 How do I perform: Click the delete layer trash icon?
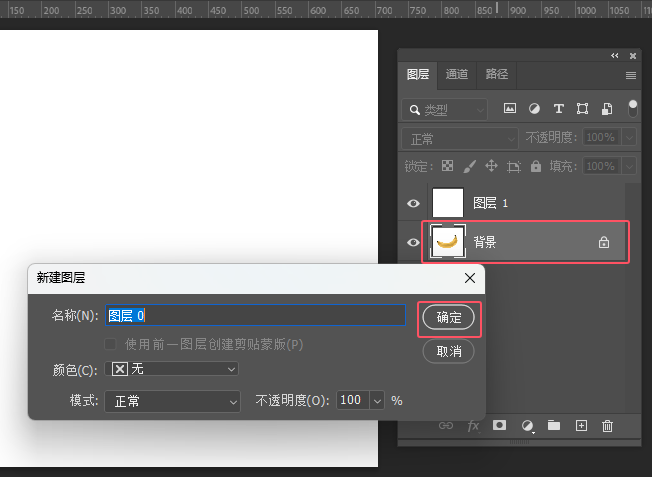(608, 426)
